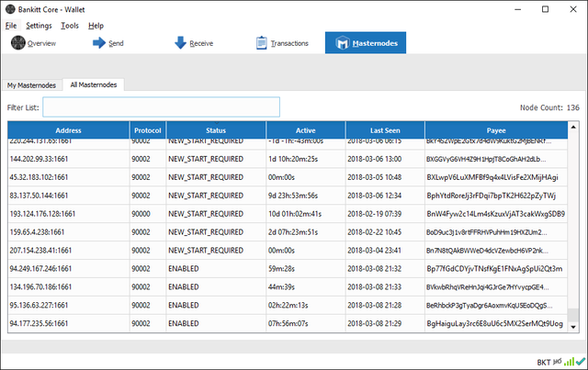588x370 pixels.
Task: Click active time 07h:56m:07s
Action: click(288, 323)
